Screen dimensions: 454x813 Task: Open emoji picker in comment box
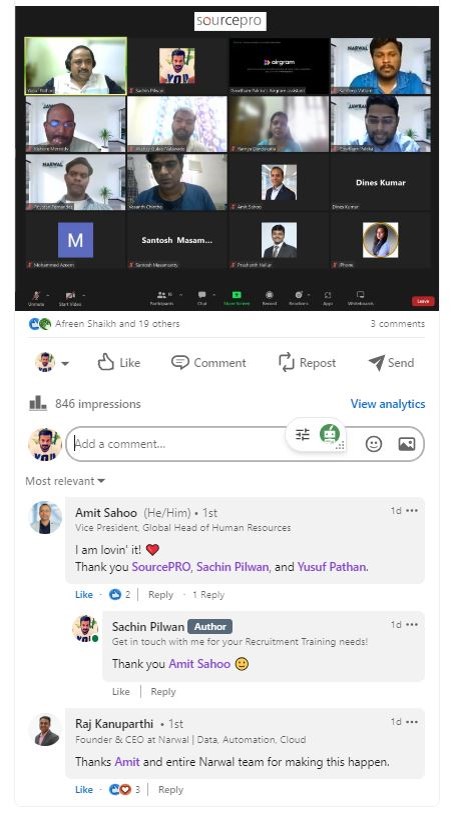click(374, 444)
